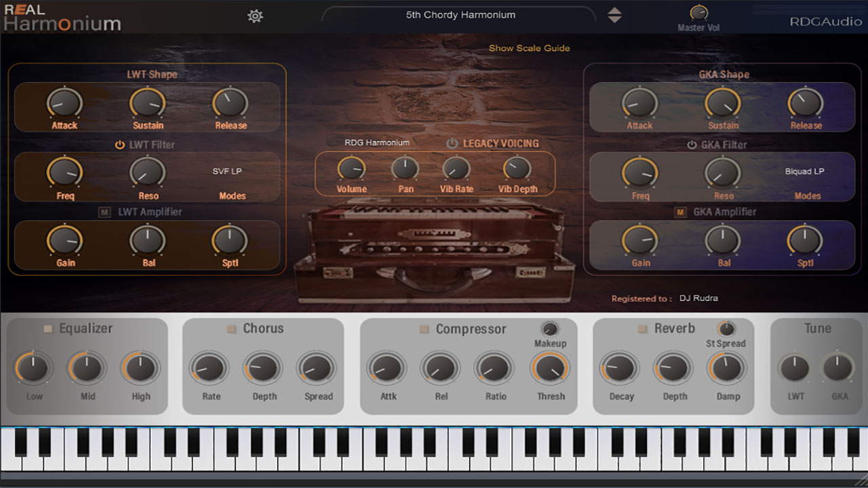Click the LWT Attack knob
The image size is (868, 488).
pyautogui.click(x=64, y=103)
